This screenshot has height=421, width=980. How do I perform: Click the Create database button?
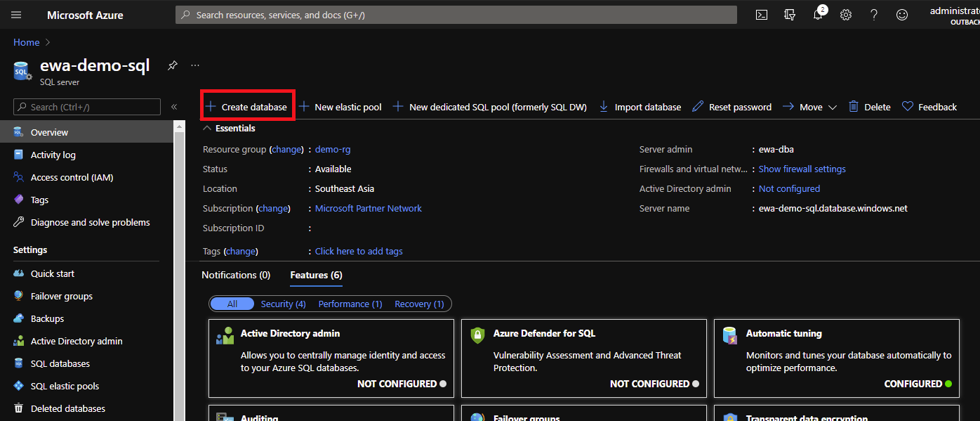(246, 107)
